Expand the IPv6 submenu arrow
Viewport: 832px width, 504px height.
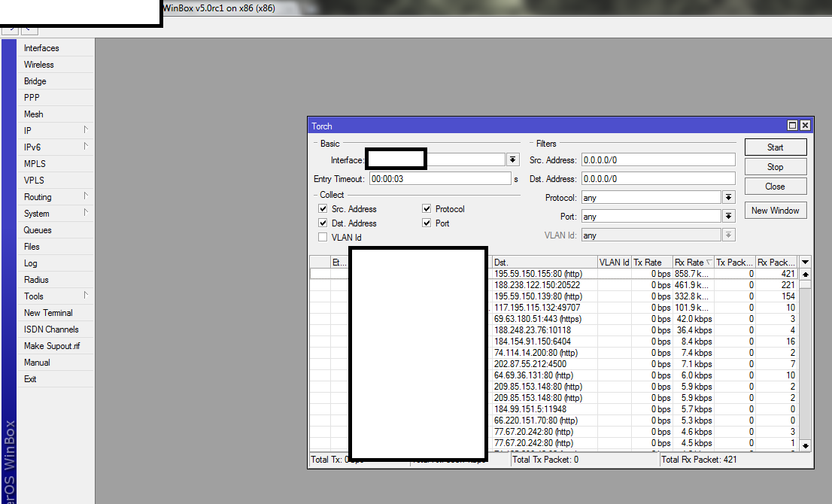86,146
